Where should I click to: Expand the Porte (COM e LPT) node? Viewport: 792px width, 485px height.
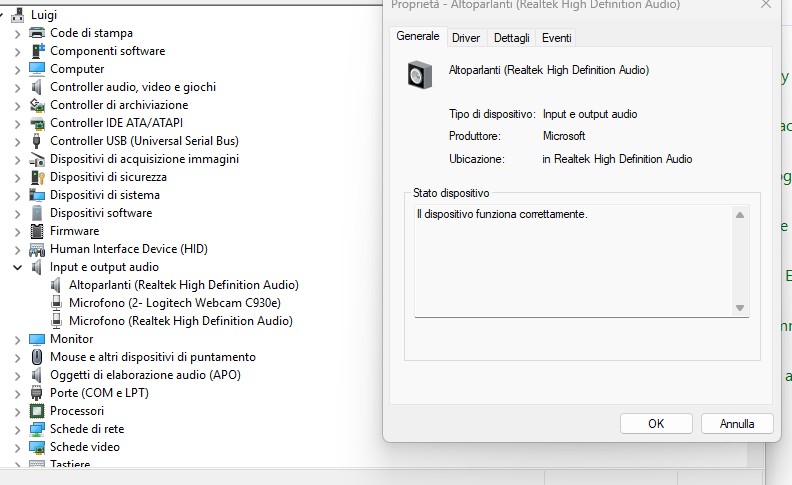click(x=18, y=394)
